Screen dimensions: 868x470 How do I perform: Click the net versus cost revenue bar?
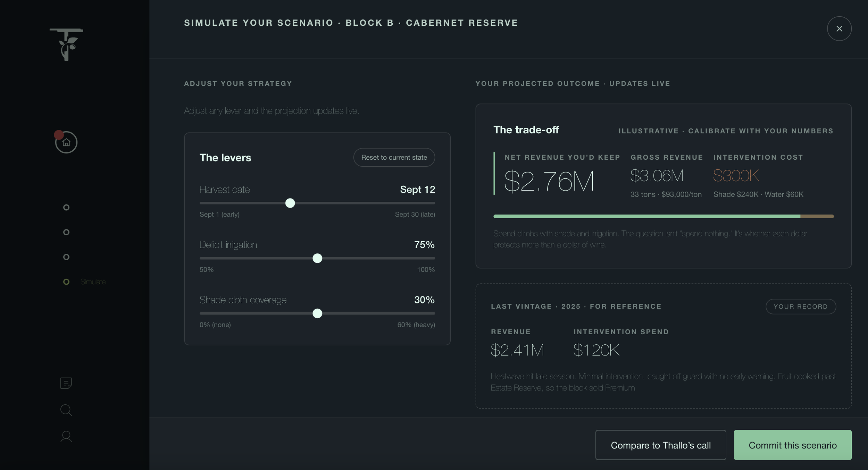click(663, 216)
